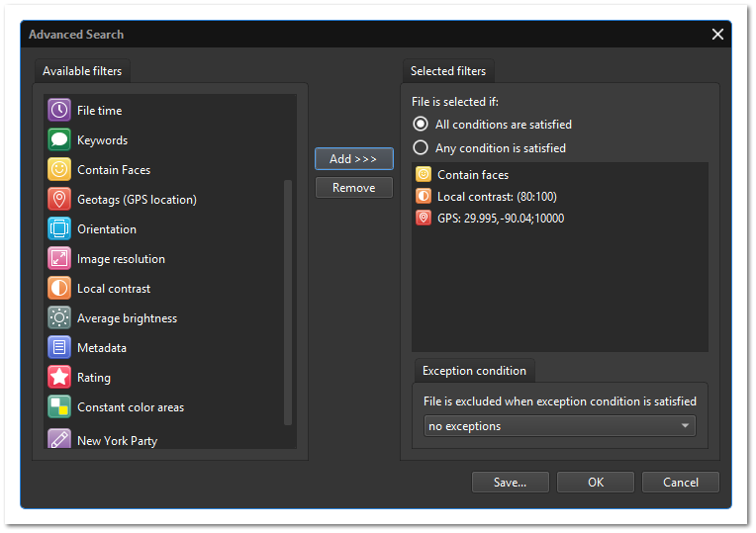The image size is (756, 533).
Task: Click the Remove button
Action: point(353,188)
